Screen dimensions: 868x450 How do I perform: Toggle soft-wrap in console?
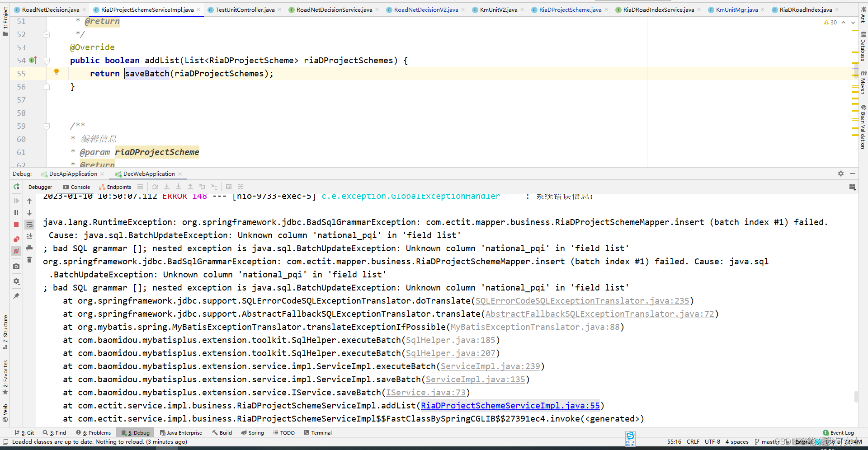[29, 225]
